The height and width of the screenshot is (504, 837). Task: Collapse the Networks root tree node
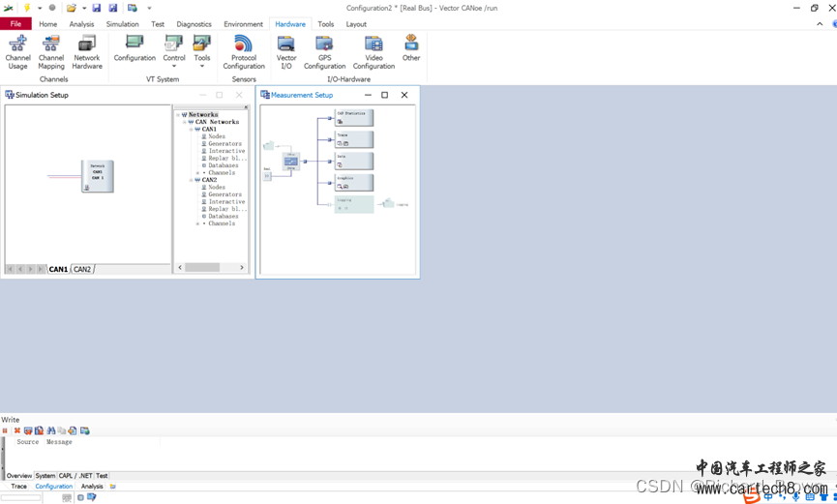(x=178, y=115)
